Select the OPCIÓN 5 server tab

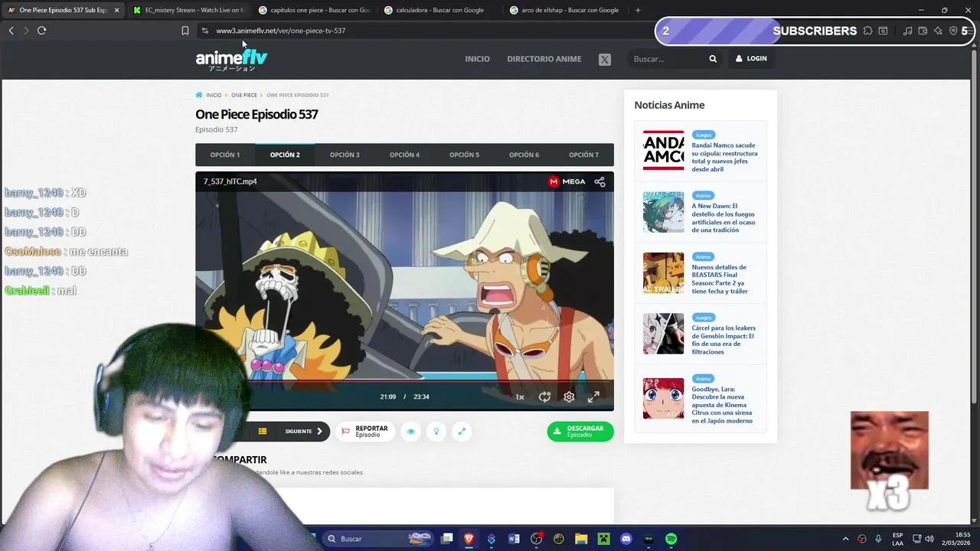pos(464,155)
